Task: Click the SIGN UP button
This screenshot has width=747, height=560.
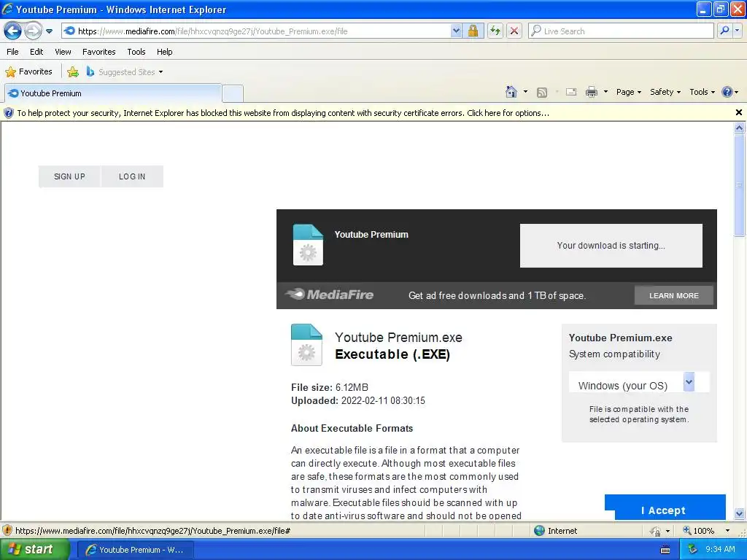Action: pyautogui.click(x=69, y=176)
